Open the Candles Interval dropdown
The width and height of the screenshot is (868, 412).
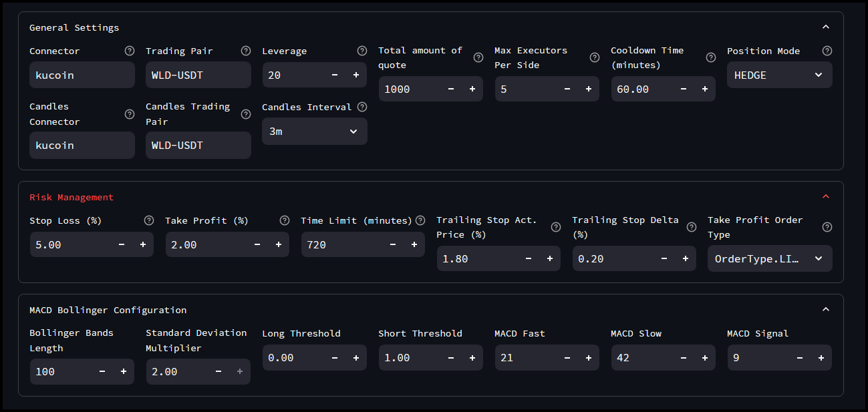click(314, 131)
